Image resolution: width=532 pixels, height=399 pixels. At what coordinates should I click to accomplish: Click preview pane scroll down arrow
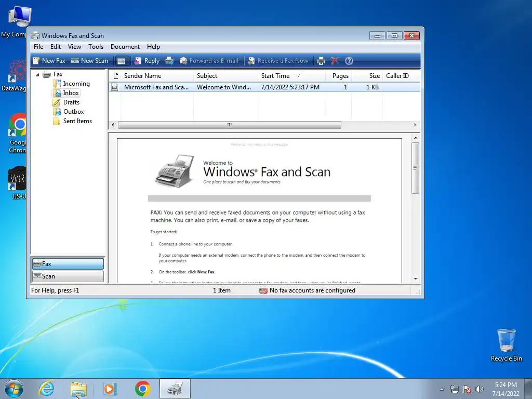click(x=416, y=278)
